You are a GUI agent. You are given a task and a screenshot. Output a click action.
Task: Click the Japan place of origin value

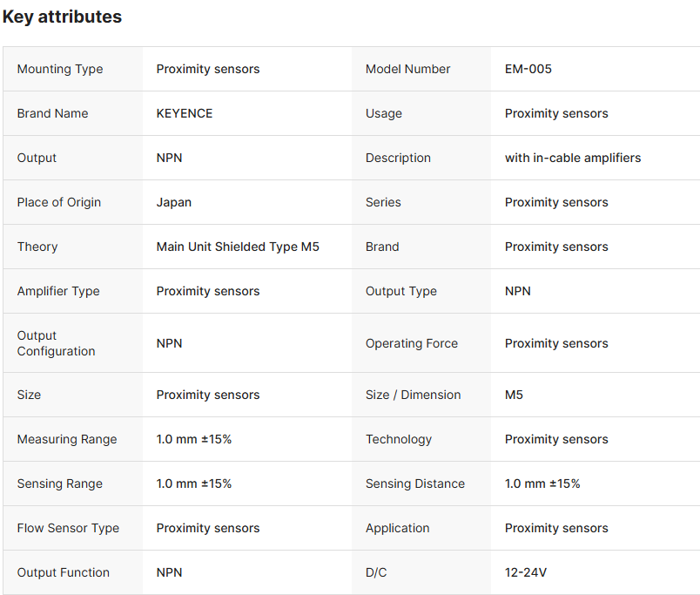(x=173, y=202)
